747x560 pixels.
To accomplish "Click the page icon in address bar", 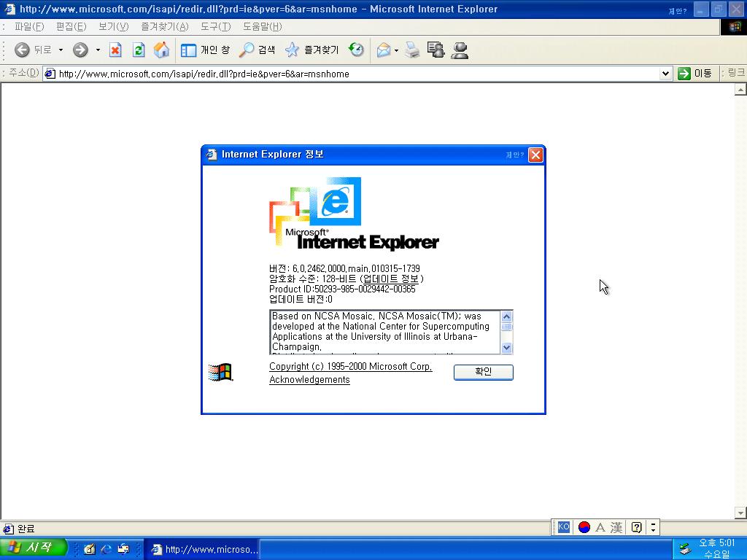I will [50, 74].
